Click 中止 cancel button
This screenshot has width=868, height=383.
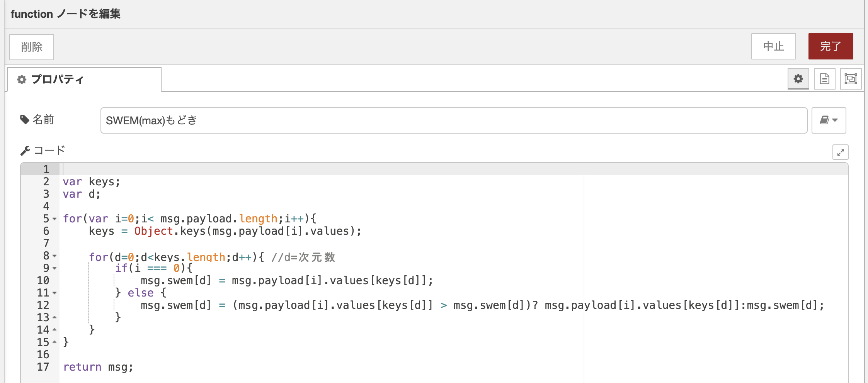[x=773, y=46]
